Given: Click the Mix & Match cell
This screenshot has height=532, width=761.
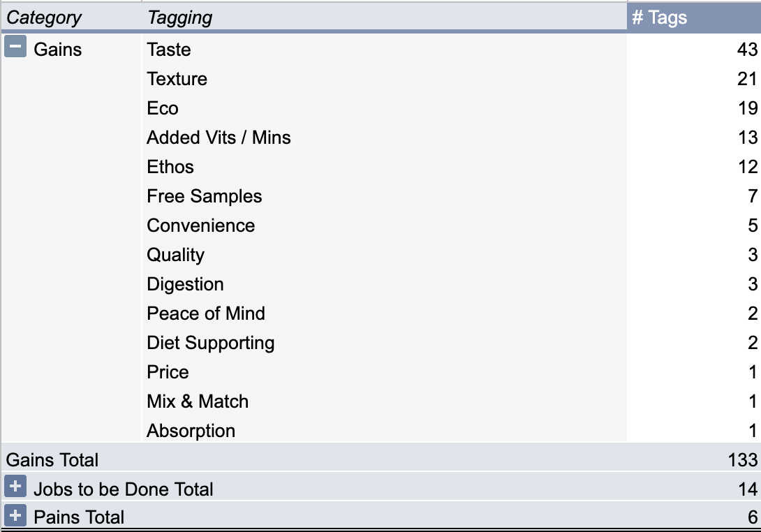Looking at the screenshot, I should 198,401.
